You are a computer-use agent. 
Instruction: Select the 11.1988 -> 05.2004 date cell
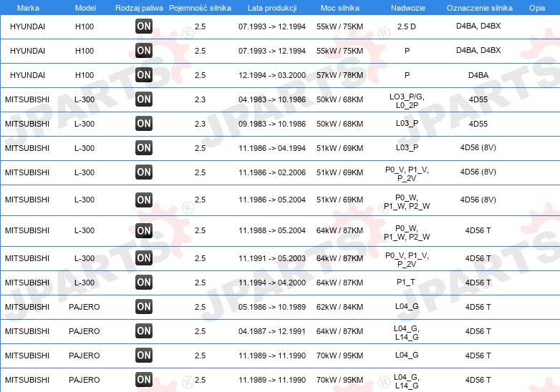272,230
